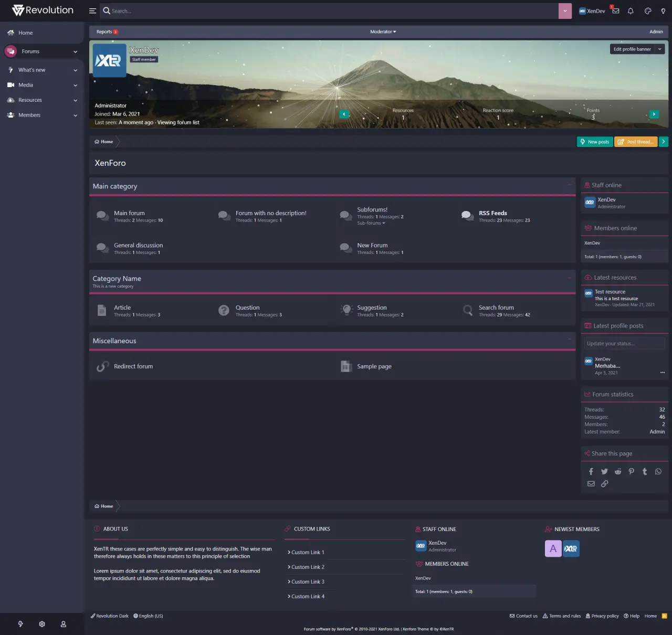Open the alerts bell icon
The image size is (672, 635).
(x=631, y=11)
